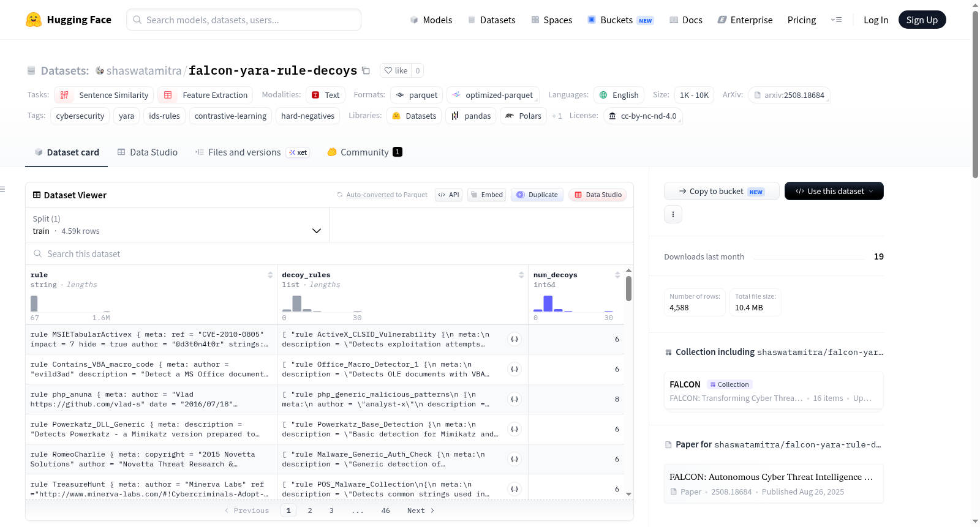
Task: Jump to page 46 of the table
Action: [385, 510]
